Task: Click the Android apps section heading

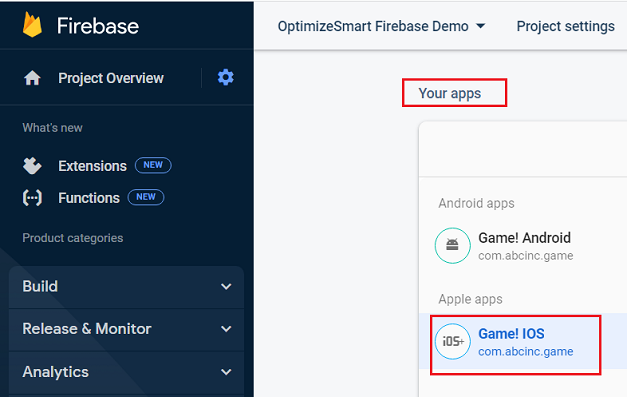Action: click(476, 203)
